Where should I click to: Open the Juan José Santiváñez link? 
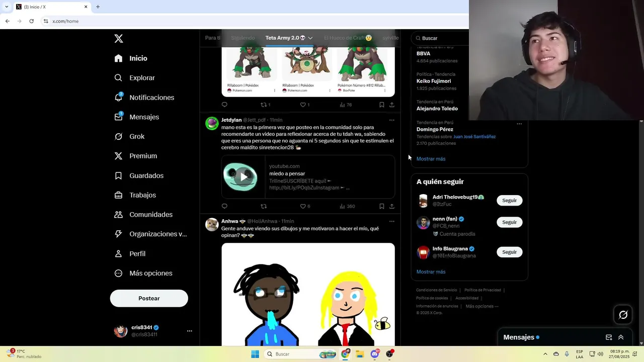coord(474,137)
